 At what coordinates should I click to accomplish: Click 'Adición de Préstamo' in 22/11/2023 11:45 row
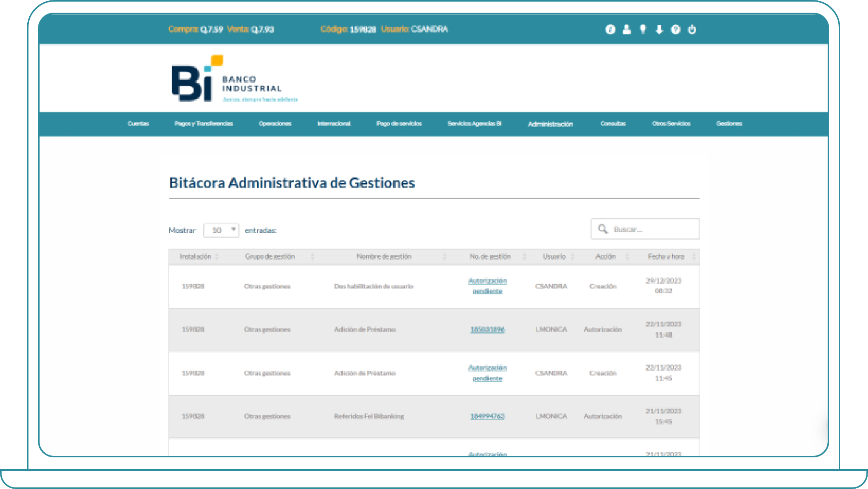365,373
